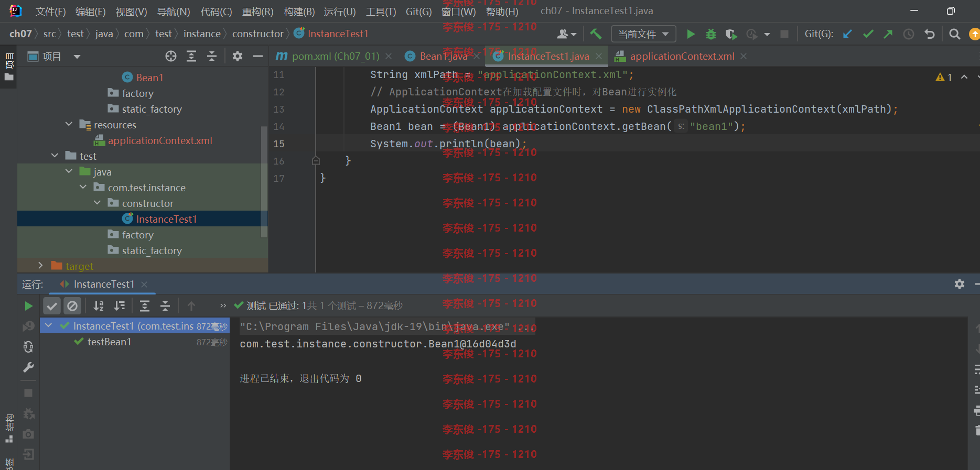Click Collapse All in project panel
980x470 pixels.
pyautogui.click(x=212, y=56)
